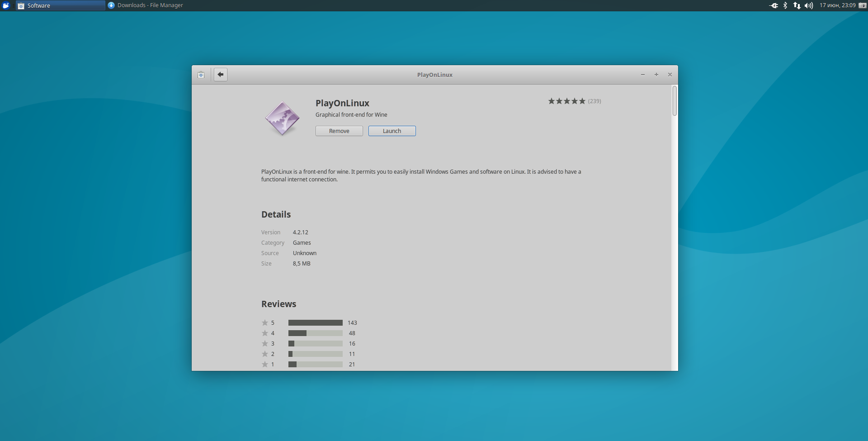Click the 143 count for 5-star reviews
Viewport: 868px width, 441px height.
[352, 323]
